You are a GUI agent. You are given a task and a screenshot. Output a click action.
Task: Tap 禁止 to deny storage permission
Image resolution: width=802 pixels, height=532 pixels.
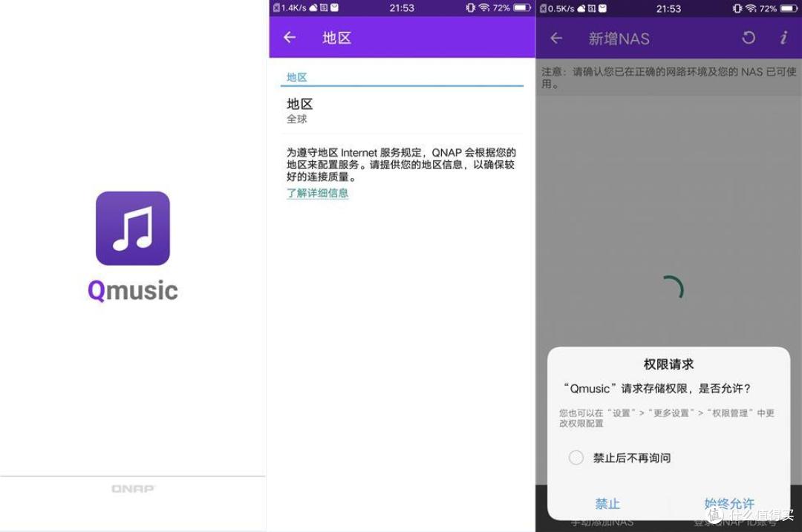pyautogui.click(x=607, y=504)
